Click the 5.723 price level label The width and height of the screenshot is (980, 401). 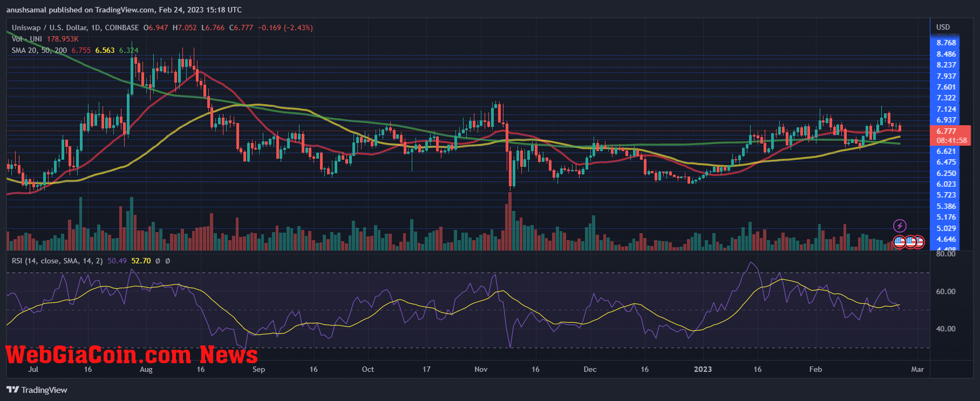click(x=946, y=195)
